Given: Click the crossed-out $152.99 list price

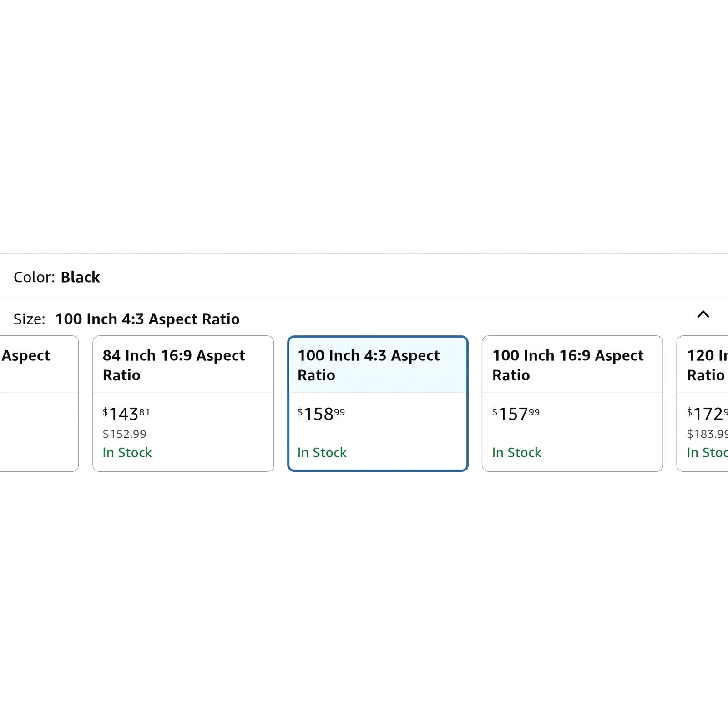Looking at the screenshot, I should pos(124,434).
